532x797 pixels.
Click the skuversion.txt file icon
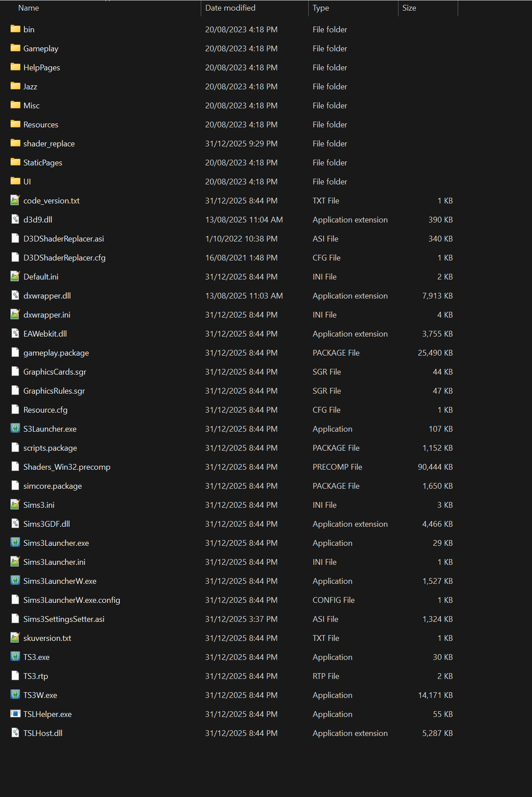pos(15,638)
